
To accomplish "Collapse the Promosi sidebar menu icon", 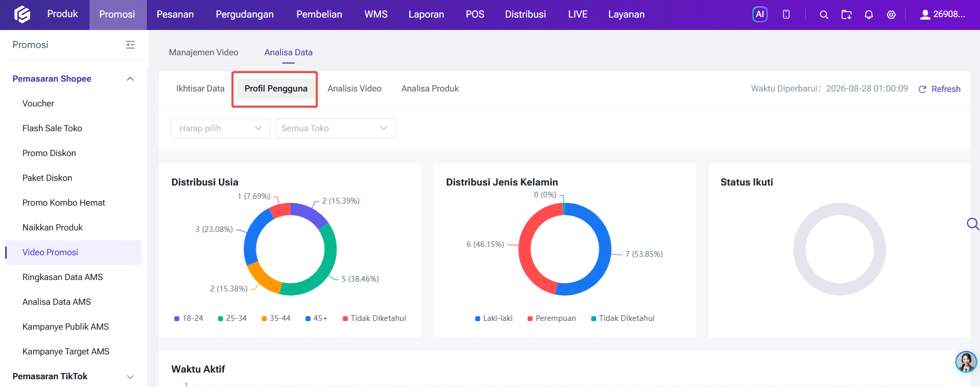I will pos(130,45).
